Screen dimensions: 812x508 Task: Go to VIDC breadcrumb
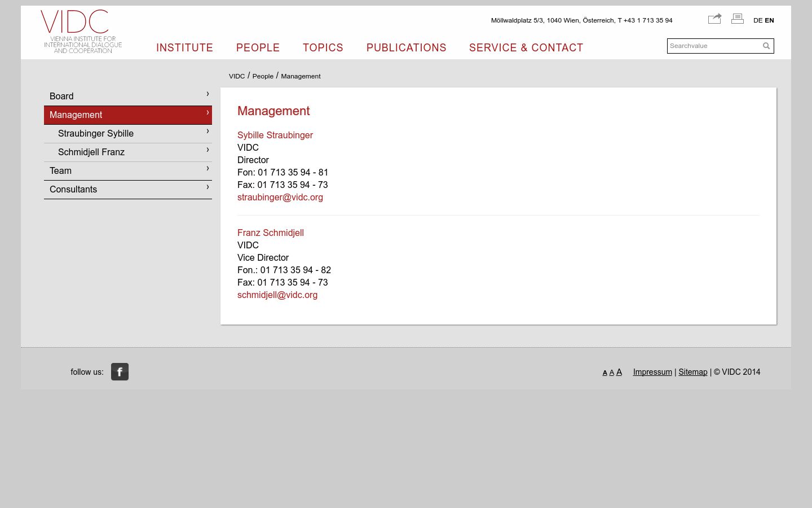coord(237,76)
